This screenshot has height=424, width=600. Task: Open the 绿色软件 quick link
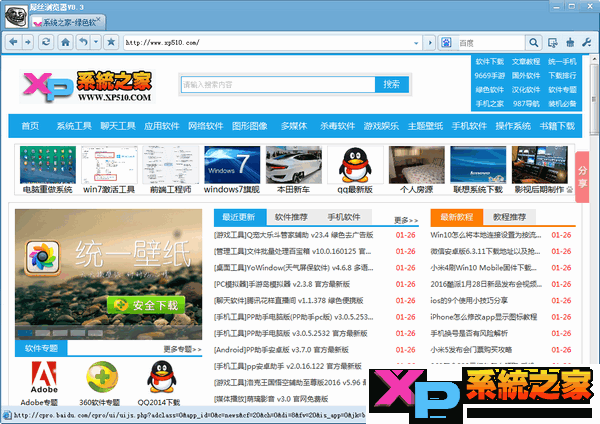489,90
